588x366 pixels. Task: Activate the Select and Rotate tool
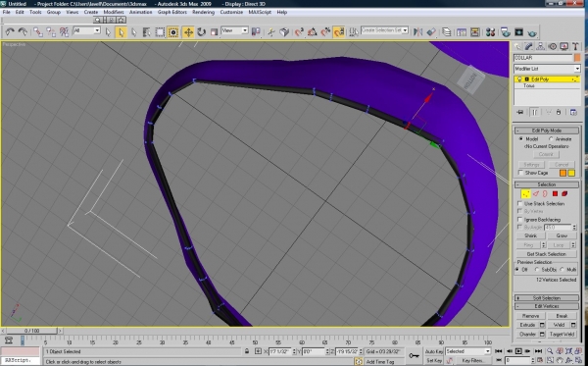[x=201, y=32]
